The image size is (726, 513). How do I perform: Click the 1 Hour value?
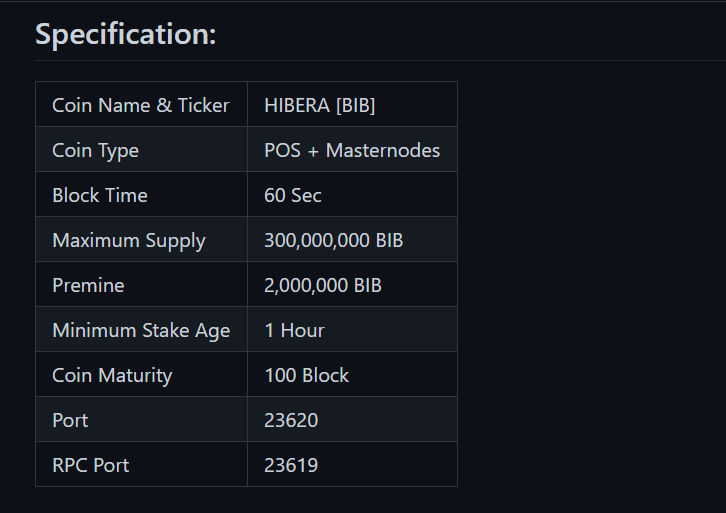294,330
